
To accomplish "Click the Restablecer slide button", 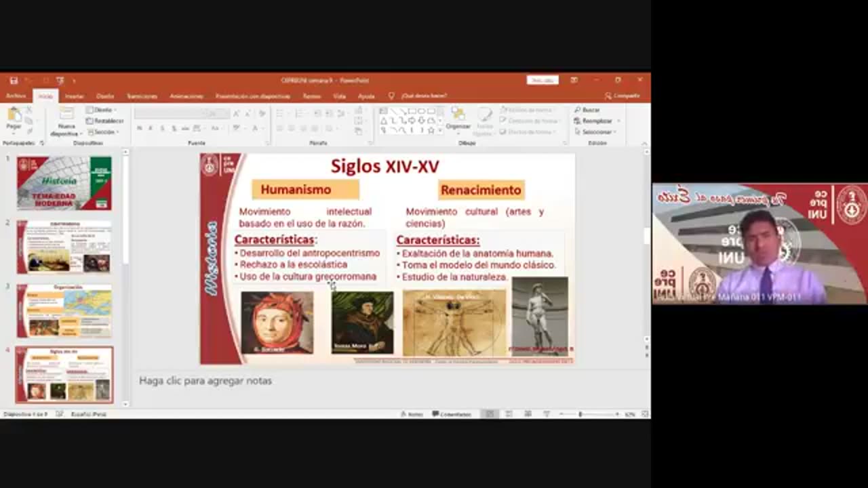I will coord(104,121).
